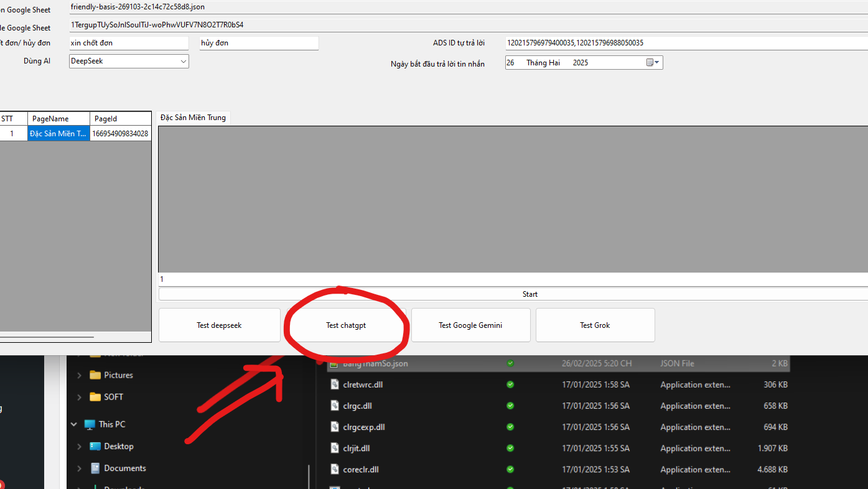
Task: Click the Test Google Gemini button
Action: (x=470, y=325)
